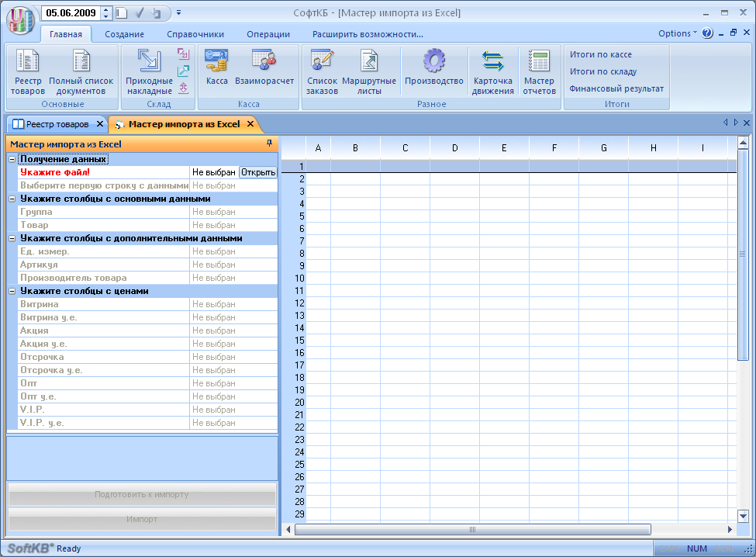Click the bottom small icon in the Склад group
Viewport: 756px width, 557px height.
click(x=183, y=88)
